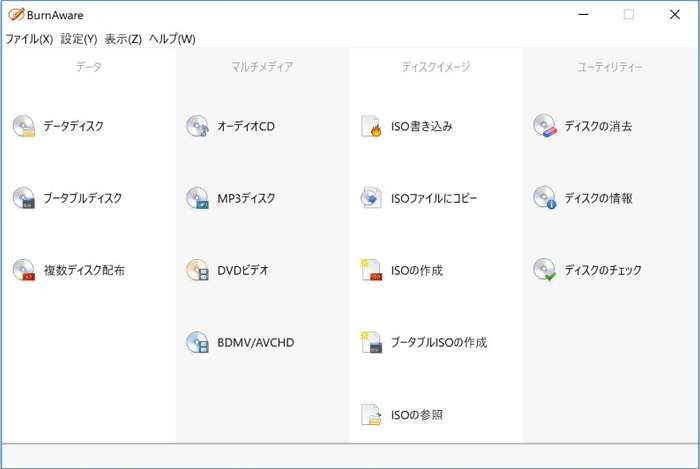Click the マルチメディア column header

(262, 67)
